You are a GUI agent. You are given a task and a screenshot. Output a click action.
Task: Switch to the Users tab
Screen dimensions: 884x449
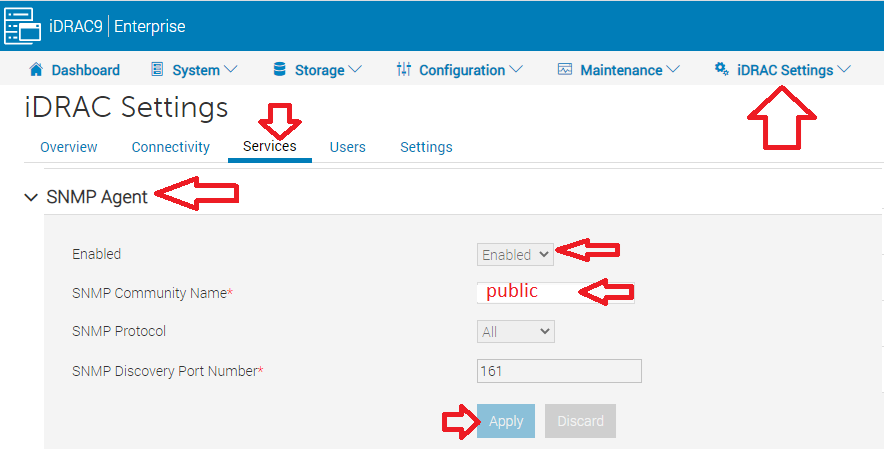(x=347, y=147)
